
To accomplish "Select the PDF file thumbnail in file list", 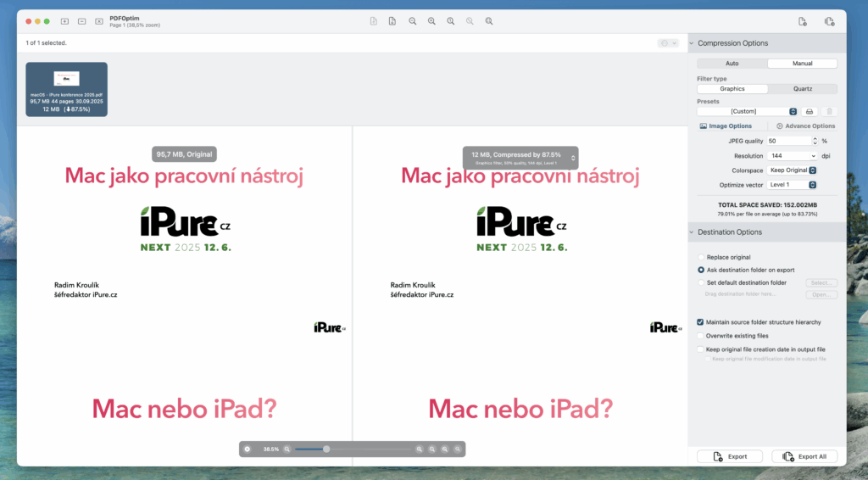I will (66, 89).
